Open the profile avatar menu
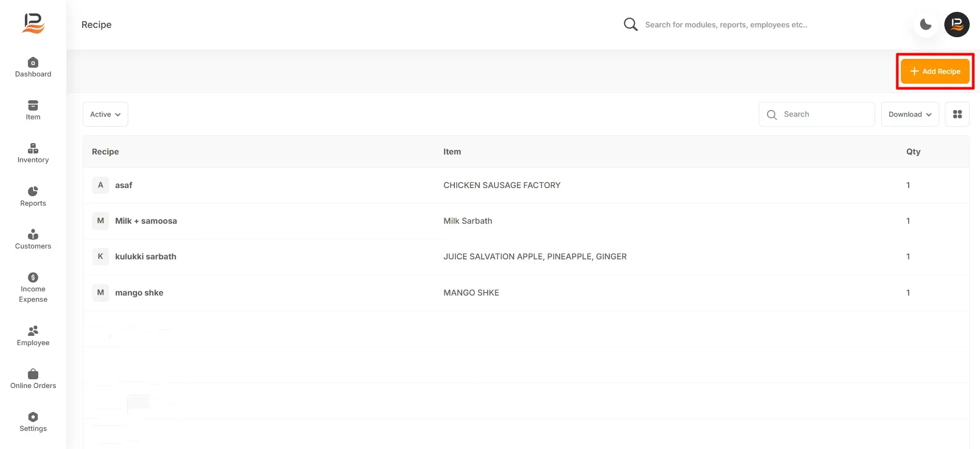980x449 pixels. point(957,24)
